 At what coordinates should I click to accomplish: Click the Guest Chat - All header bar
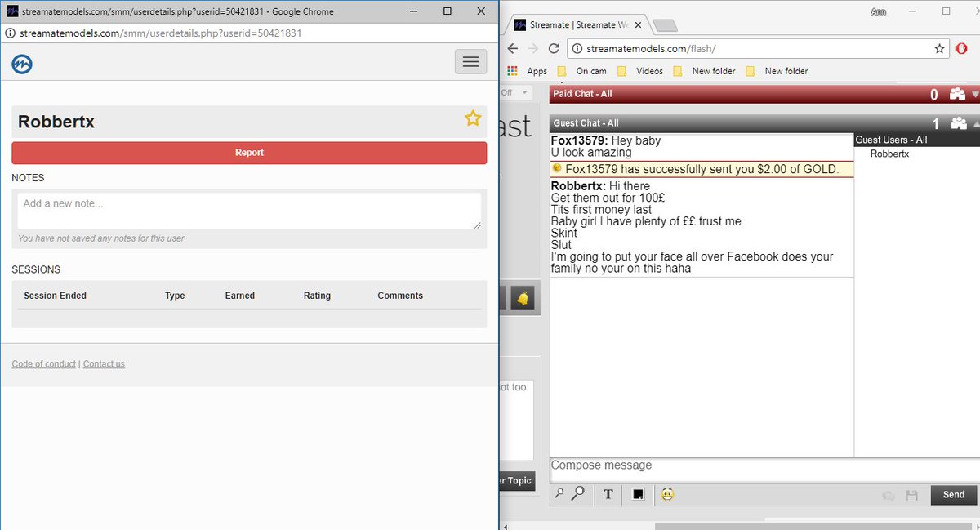tap(764, 123)
